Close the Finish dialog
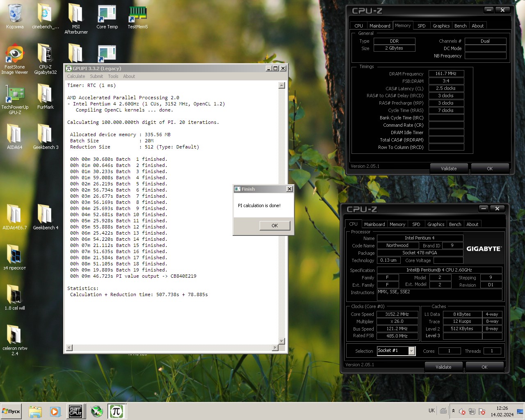This screenshot has width=525, height=420. [290, 189]
